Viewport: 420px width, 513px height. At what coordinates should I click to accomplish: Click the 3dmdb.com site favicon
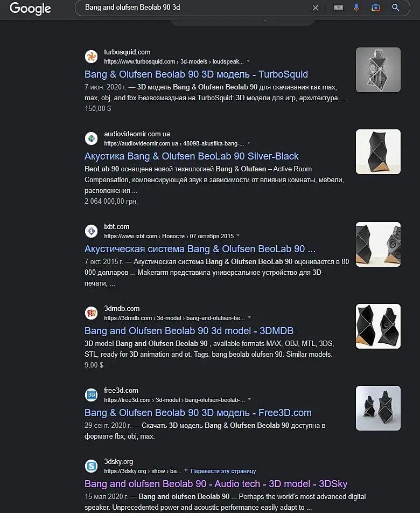(x=91, y=313)
